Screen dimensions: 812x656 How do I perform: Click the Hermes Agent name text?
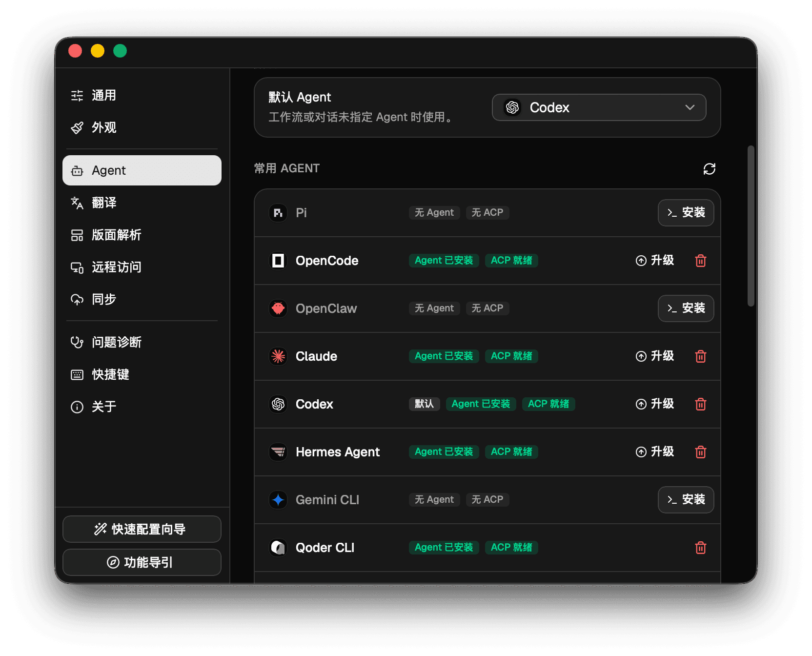pyautogui.click(x=338, y=452)
